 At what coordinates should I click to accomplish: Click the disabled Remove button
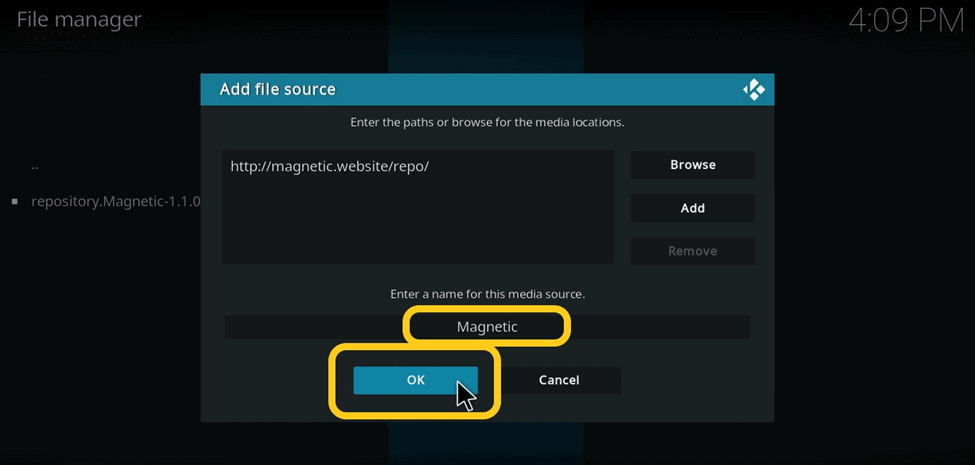(x=693, y=251)
